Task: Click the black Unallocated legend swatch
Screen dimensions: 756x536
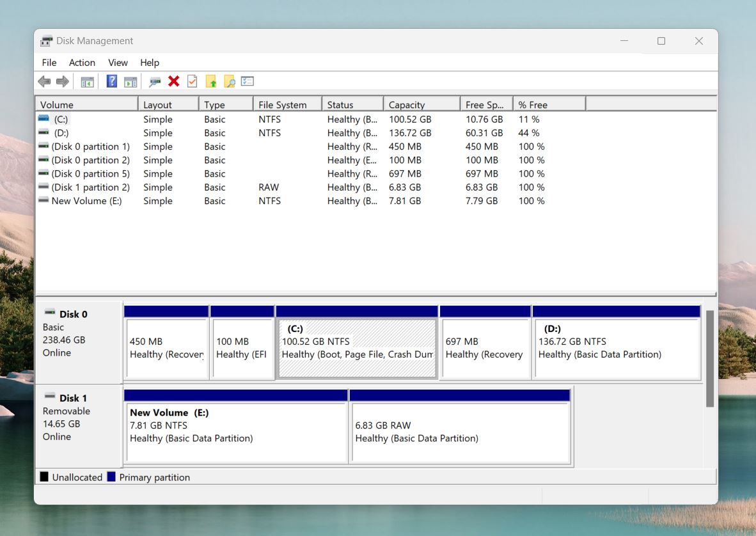Action: [44, 477]
